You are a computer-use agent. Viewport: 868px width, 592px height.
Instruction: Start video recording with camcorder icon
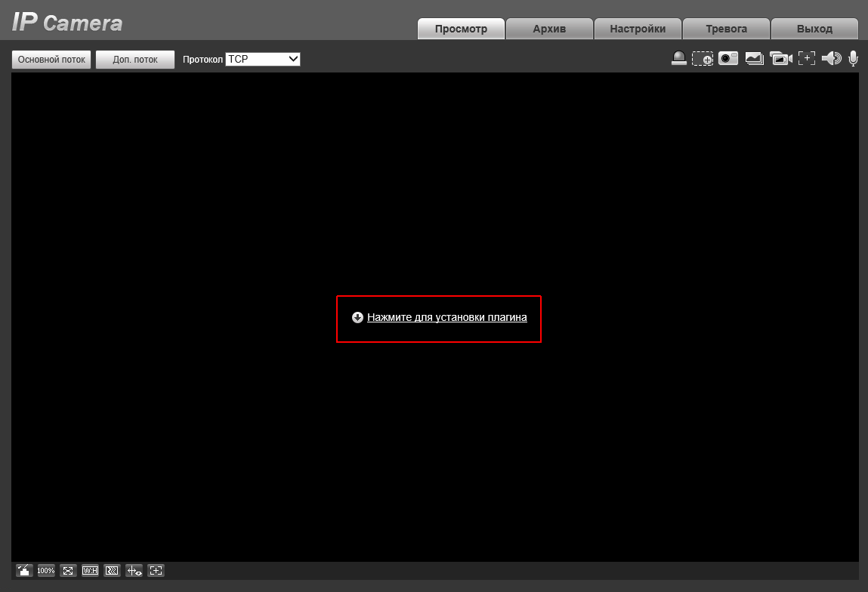(781, 58)
